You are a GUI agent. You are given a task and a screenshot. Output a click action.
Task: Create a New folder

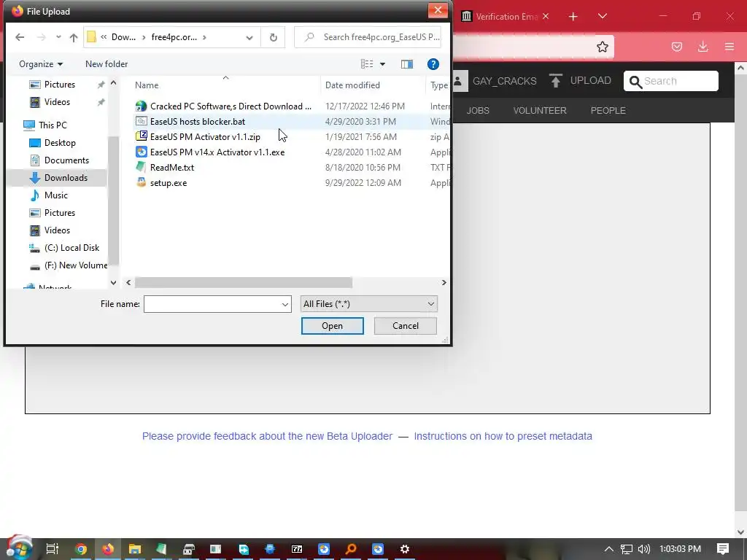(107, 64)
